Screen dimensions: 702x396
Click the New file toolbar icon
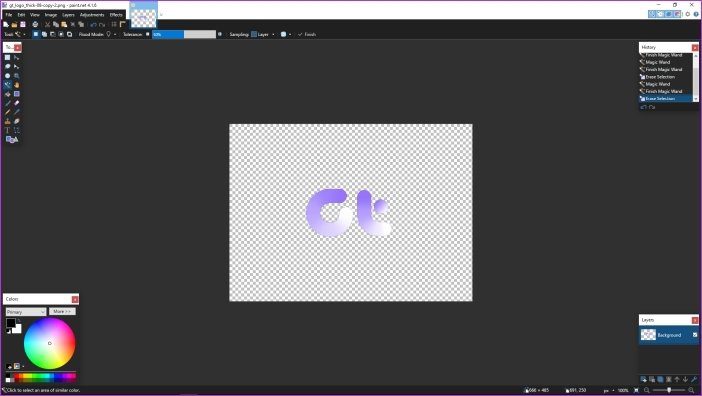pyautogui.click(x=6, y=25)
